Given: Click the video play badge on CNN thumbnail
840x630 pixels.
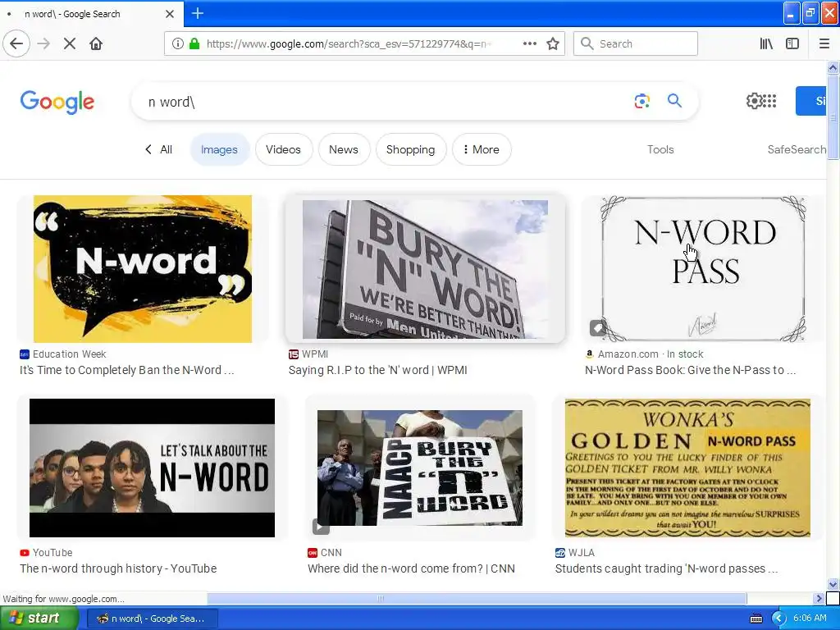Looking at the screenshot, I should pos(321,527).
